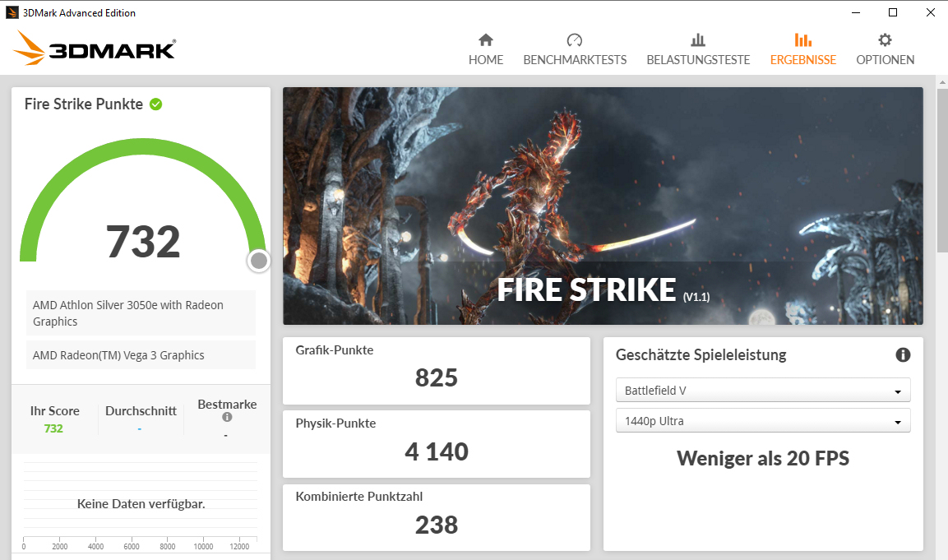
Task: Maximize the 3DMark window
Action: pos(893,12)
